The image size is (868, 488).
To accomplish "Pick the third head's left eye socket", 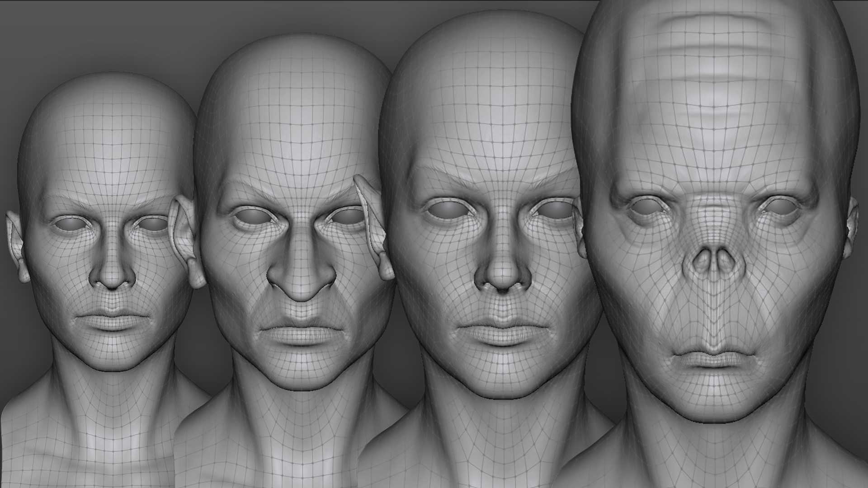I will point(449,209).
